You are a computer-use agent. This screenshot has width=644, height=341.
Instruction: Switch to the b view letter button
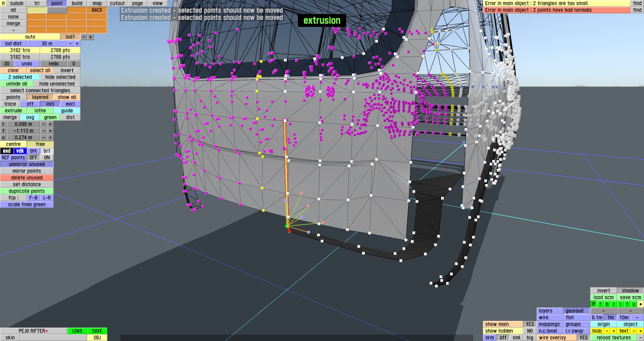pyautogui.click(x=607, y=304)
